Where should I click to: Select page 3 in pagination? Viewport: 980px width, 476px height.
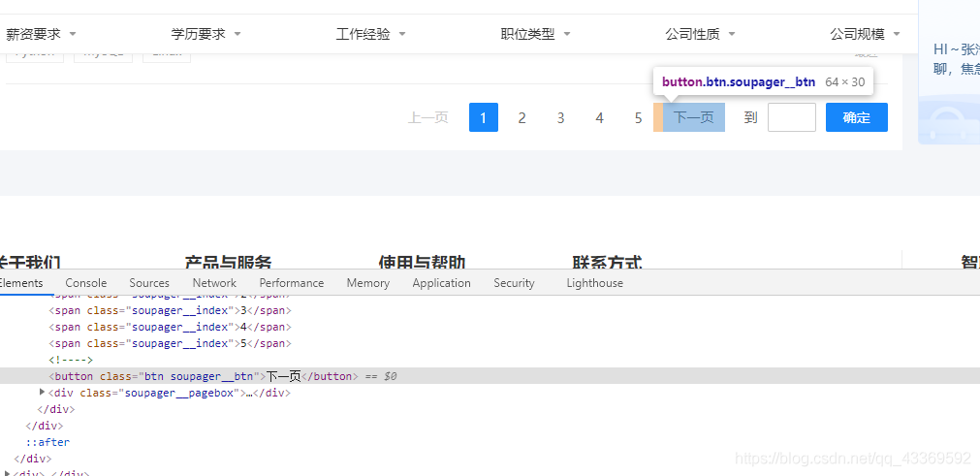(560, 118)
